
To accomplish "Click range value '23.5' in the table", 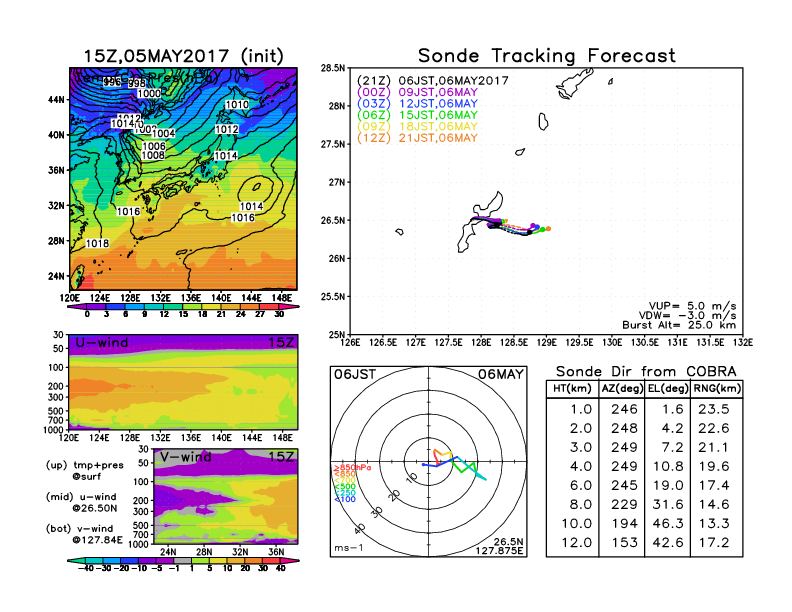I will click(714, 409).
